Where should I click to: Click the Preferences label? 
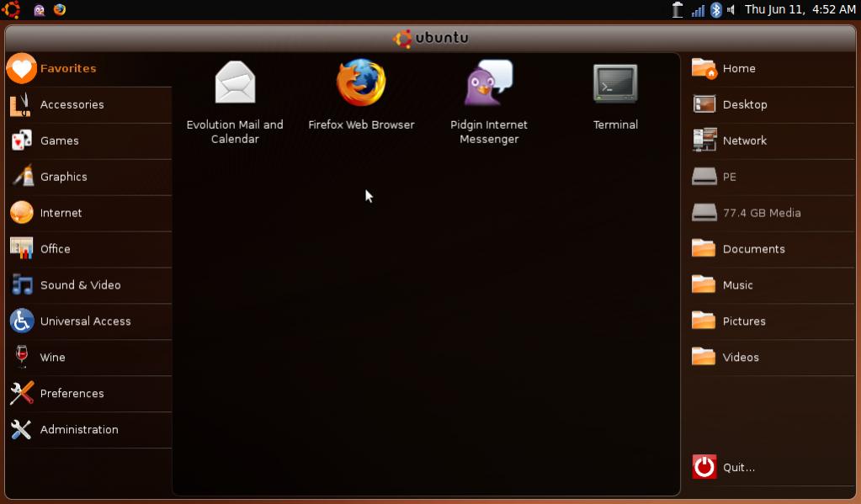pos(72,394)
